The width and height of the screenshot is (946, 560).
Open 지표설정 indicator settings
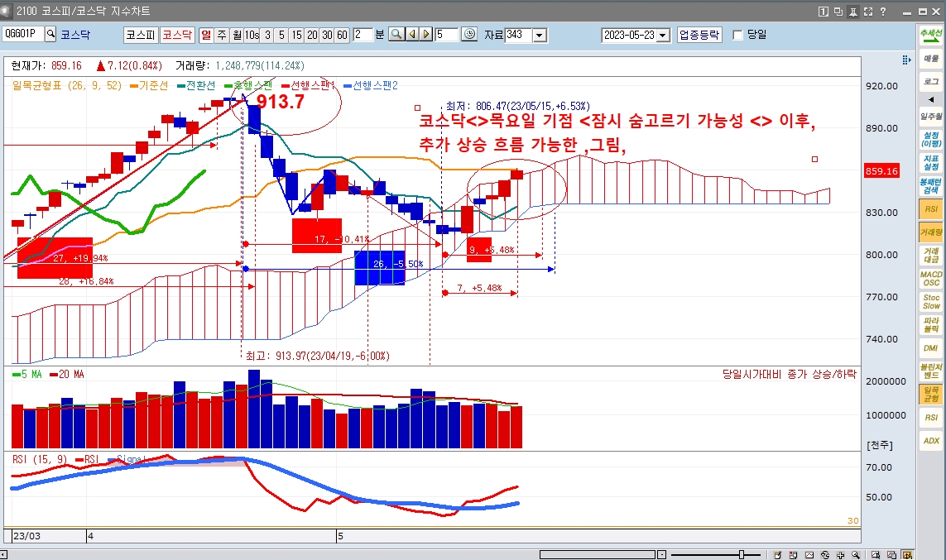[931, 163]
